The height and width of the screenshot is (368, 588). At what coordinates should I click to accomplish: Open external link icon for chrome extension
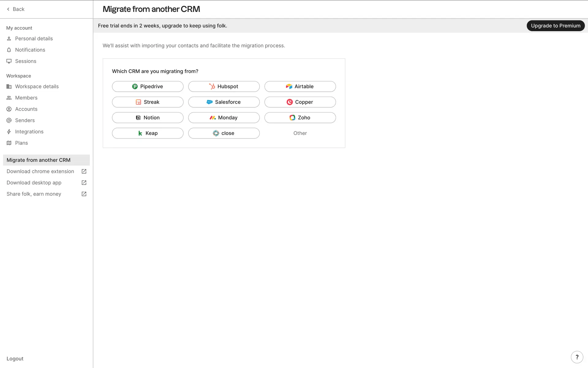(x=84, y=171)
